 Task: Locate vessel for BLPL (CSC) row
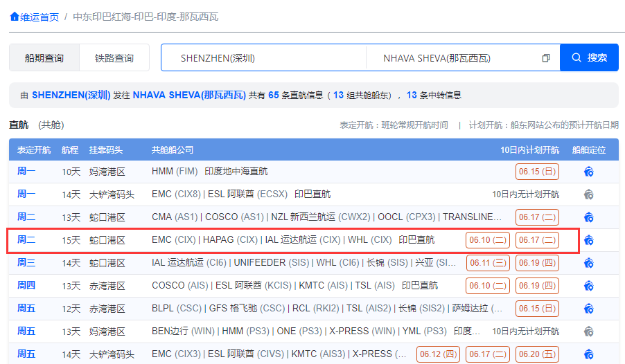coord(589,309)
